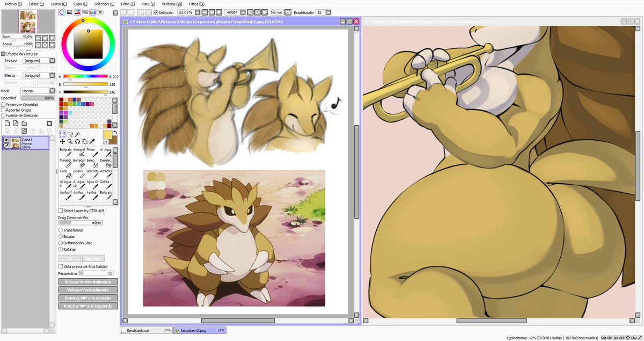This screenshot has width=644, height=341.
Task: Choose the Binario pen tool
Action: 79,173
